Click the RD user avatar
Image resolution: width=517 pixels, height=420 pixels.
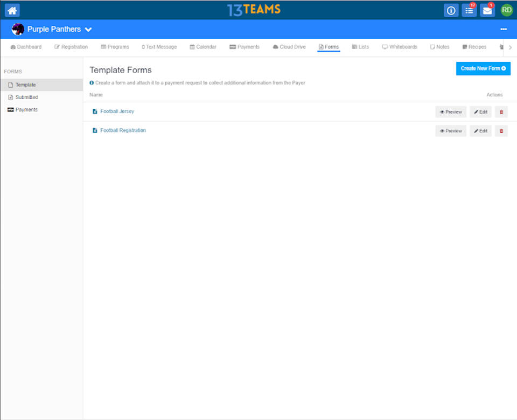(507, 10)
